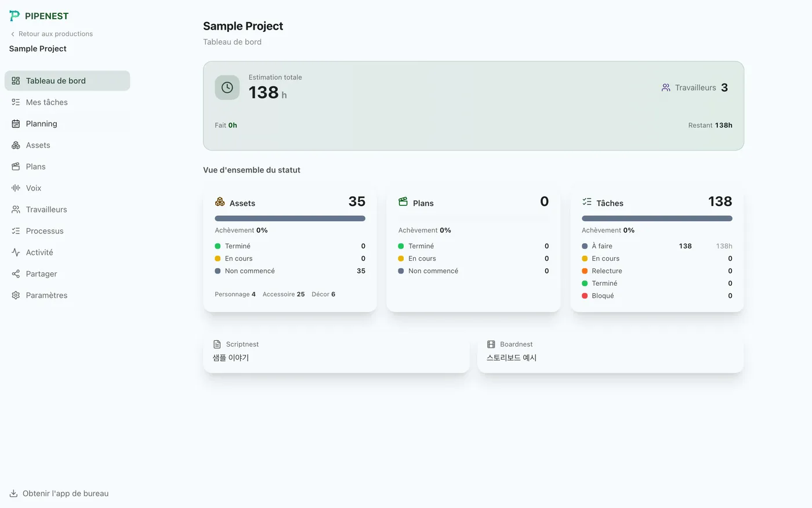Screen dimensions: 812x508
Task: Open Partager section
Action: coord(67,274)
